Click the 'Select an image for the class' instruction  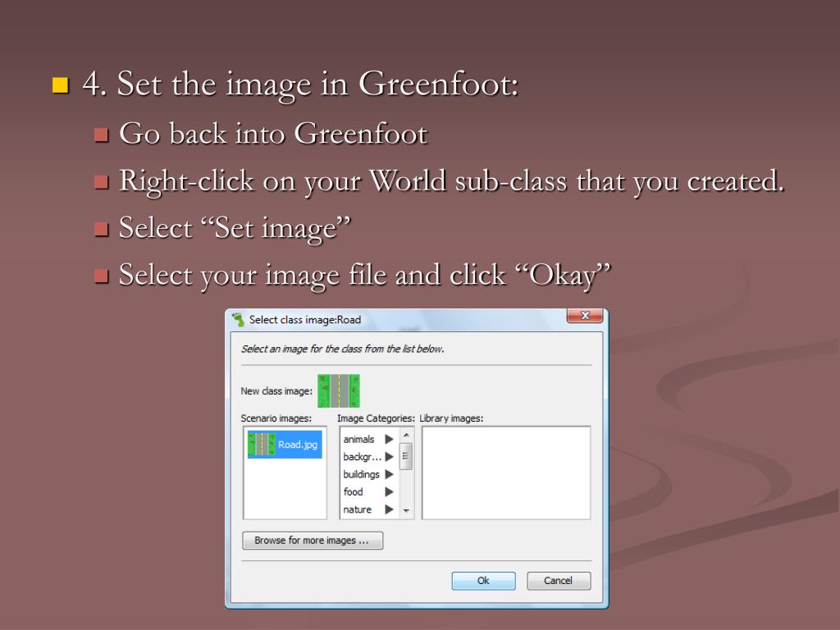(x=342, y=349)
